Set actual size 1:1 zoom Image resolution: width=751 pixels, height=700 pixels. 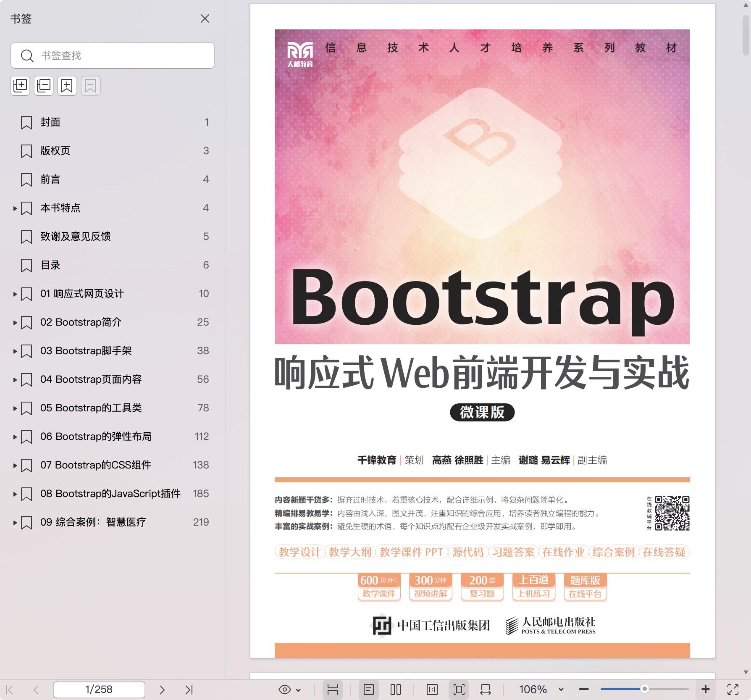pos(432,689)
